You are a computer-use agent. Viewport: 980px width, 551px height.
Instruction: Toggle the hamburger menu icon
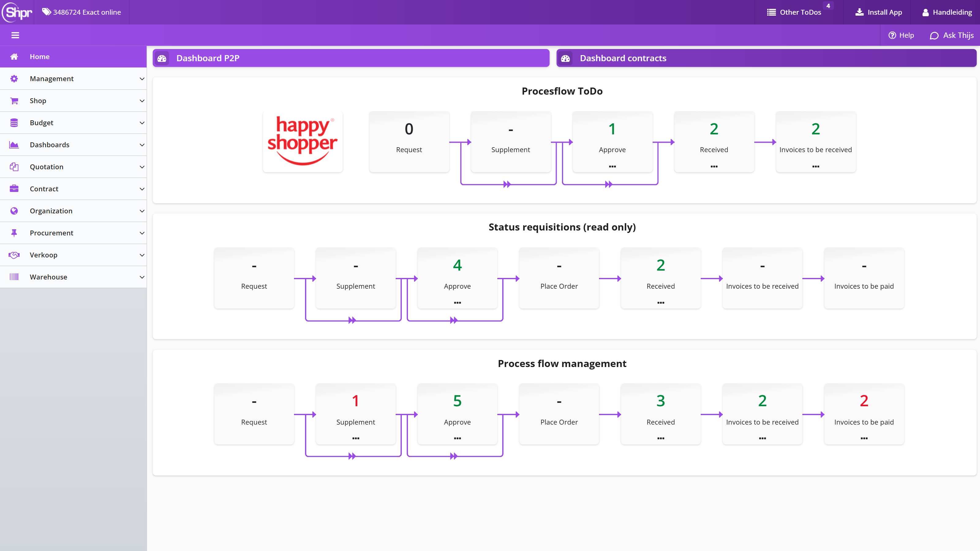15,36
